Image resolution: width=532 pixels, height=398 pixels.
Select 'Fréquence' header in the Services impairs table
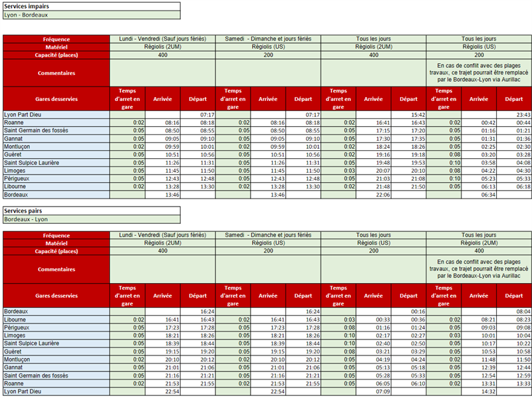click(56, 39)
